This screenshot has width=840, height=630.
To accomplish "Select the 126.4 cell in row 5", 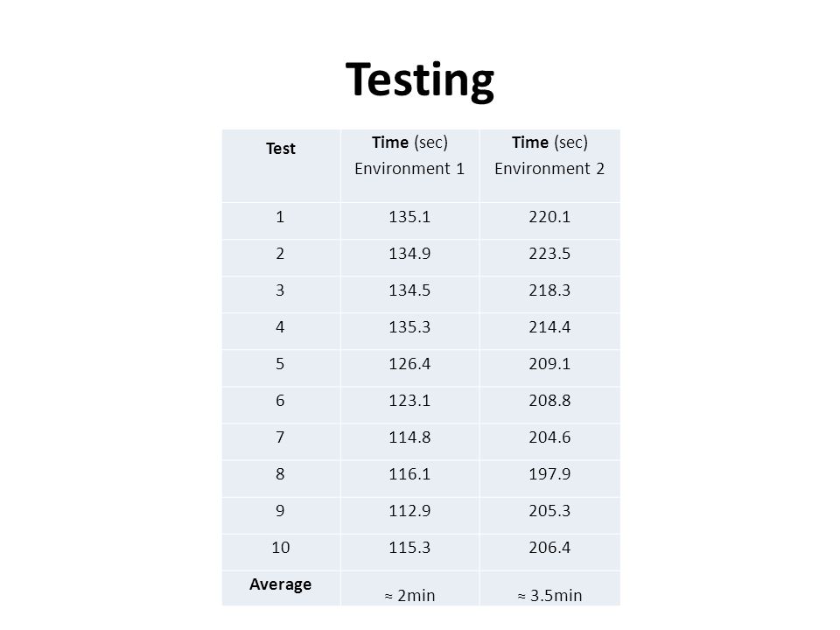I will [x=409, y=367].
